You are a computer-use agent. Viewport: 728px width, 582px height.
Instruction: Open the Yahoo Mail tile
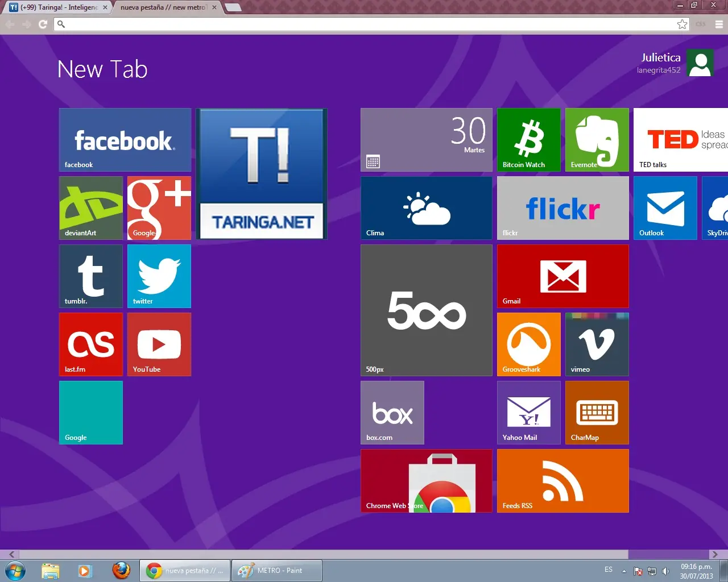(x=529, y=413)
